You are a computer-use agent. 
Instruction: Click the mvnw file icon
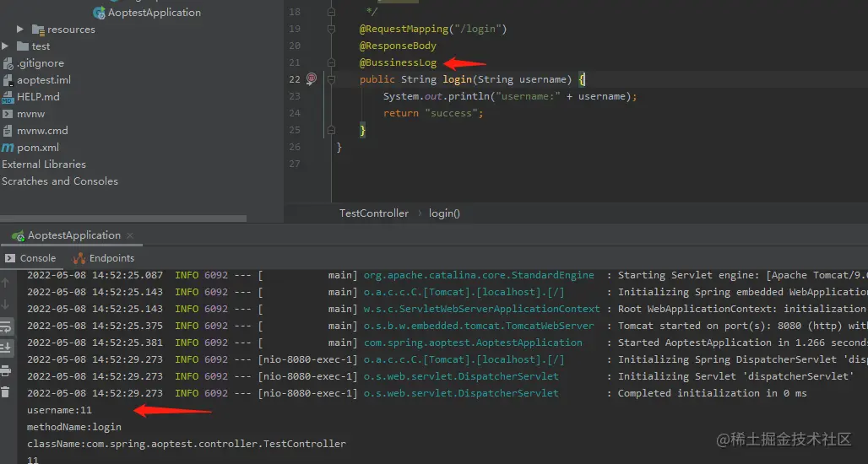pos(8,113)
